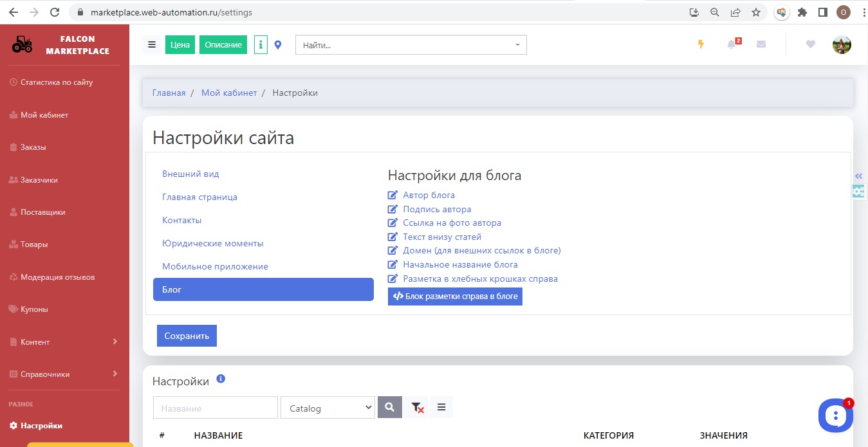Select the Внешний вид settings tab
Screen dimensions: 868x447
coord(190,174)
